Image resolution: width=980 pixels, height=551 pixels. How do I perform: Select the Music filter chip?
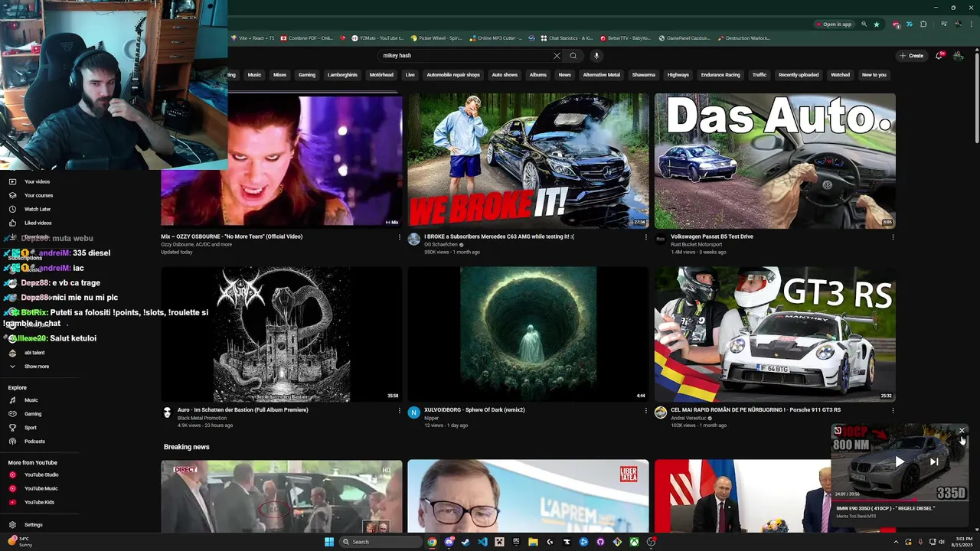click(x=254, y=75)
